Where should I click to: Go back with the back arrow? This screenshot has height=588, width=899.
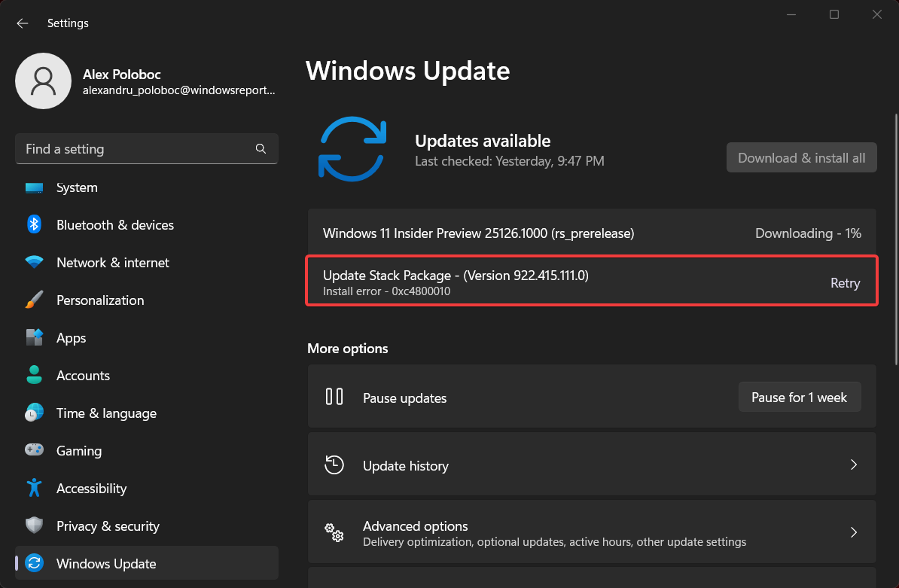coord(22,23)
